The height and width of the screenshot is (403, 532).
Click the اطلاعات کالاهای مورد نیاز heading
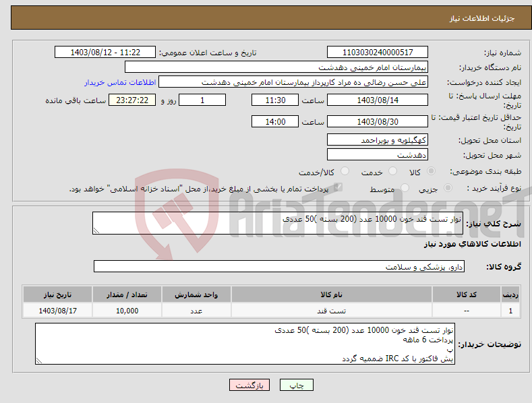coord(472,244)
